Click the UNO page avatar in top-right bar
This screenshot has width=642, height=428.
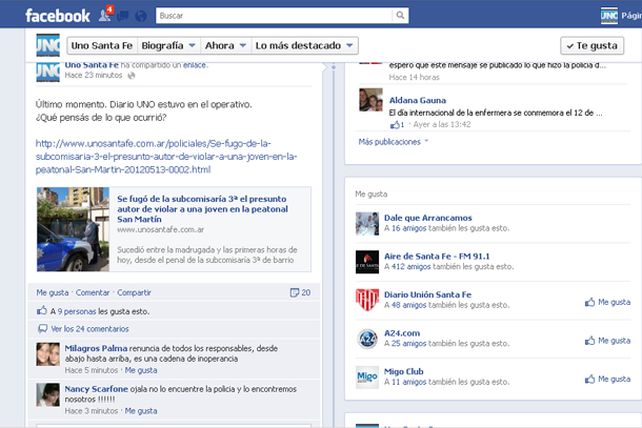coord(609,16)
